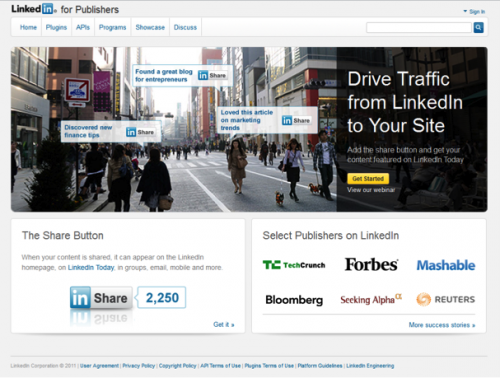Click the yellow Get Started button

(x=368, y=179)
